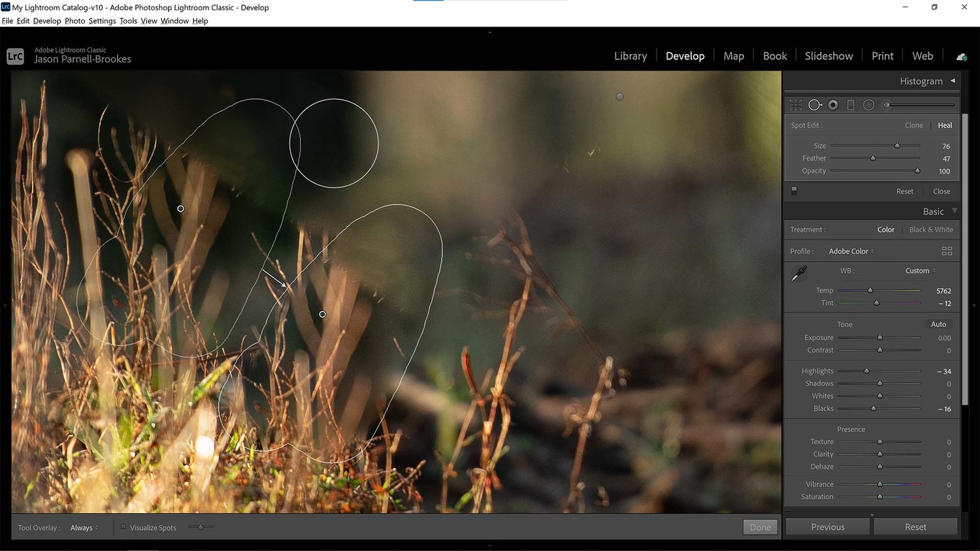Click the Auto tone button
This screenshot has width=980, height=551.
[938, 324]
